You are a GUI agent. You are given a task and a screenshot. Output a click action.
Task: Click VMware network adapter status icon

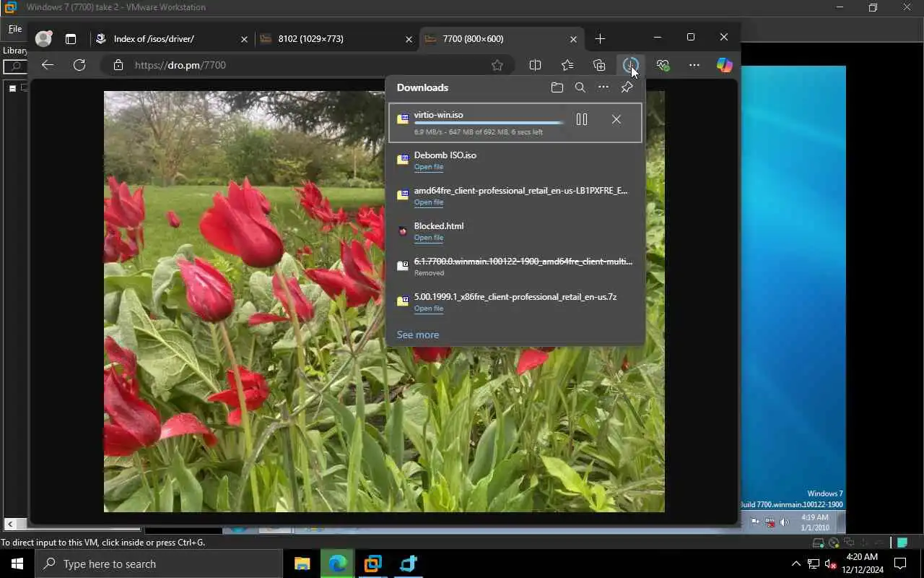(x=850, y=543)
